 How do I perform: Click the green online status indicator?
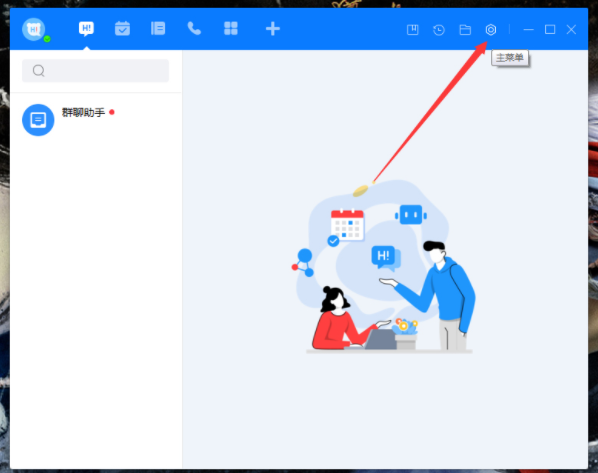(x=47, y=39)
